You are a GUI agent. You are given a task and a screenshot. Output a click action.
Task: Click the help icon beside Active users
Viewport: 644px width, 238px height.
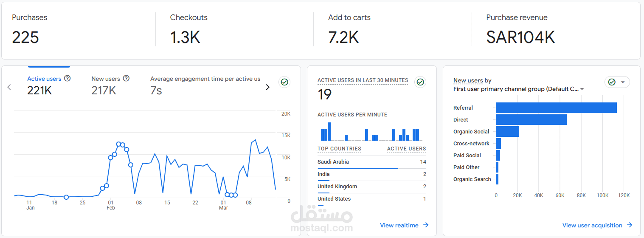click(67, 79)
